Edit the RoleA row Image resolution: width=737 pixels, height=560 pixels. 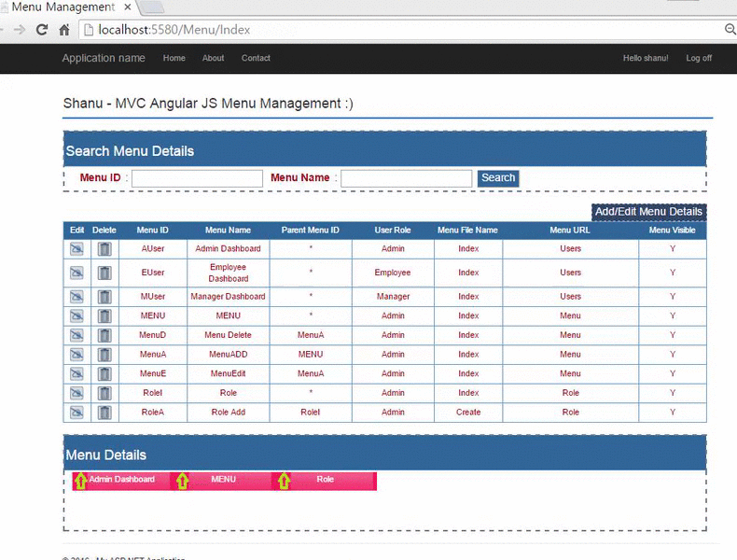[76, 413]
